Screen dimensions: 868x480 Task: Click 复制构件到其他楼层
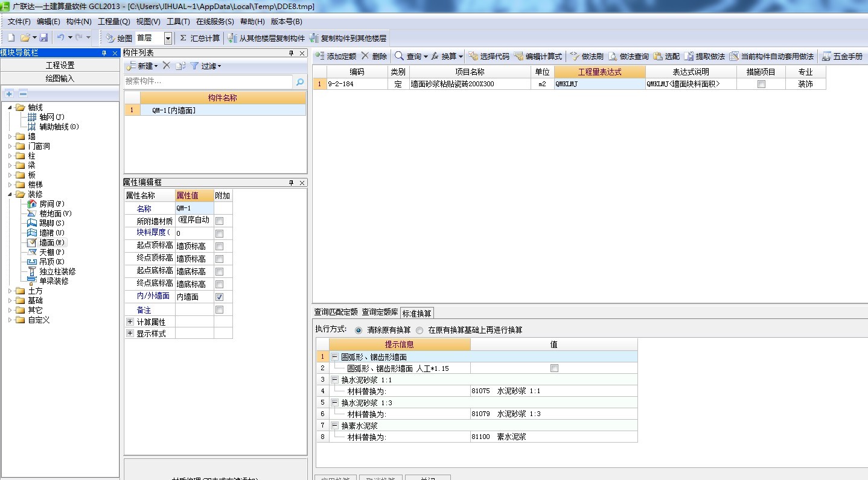[x=348, y=38]
